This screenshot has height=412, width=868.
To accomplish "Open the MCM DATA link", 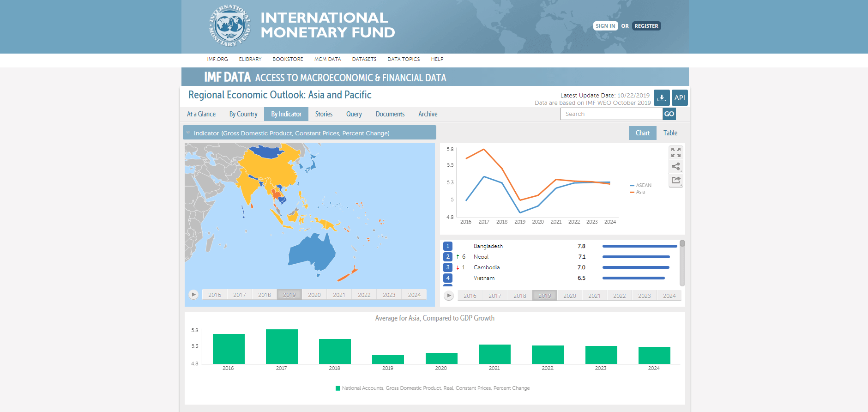I will tap(328, 59).
